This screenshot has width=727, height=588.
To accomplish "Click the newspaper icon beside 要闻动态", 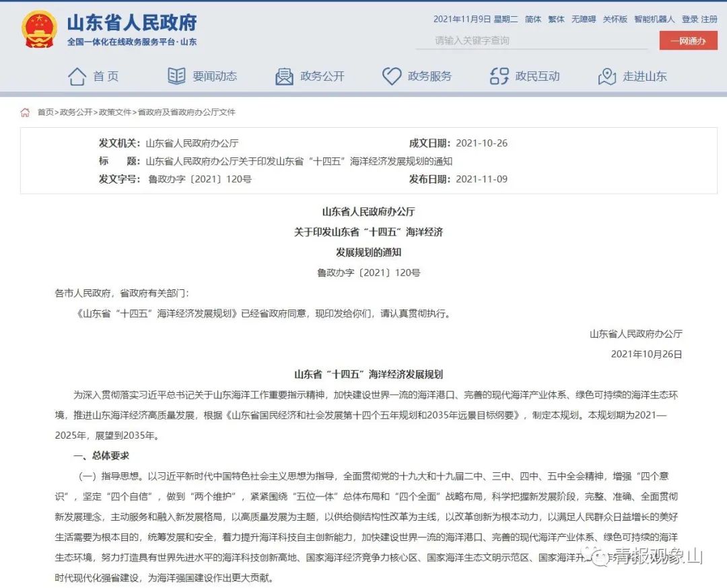I will pyautogui.click(x=176, y=76).
